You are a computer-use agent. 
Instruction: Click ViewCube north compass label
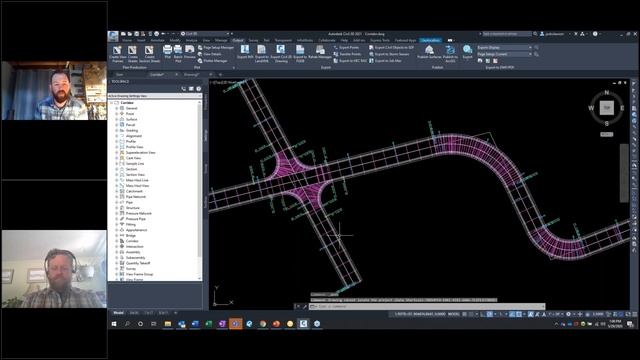click(607, 93)
